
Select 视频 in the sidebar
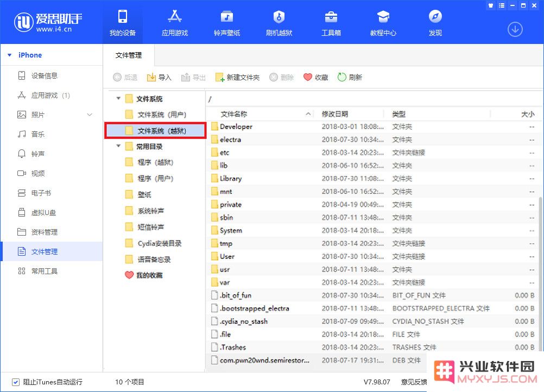tap(52, 173)
